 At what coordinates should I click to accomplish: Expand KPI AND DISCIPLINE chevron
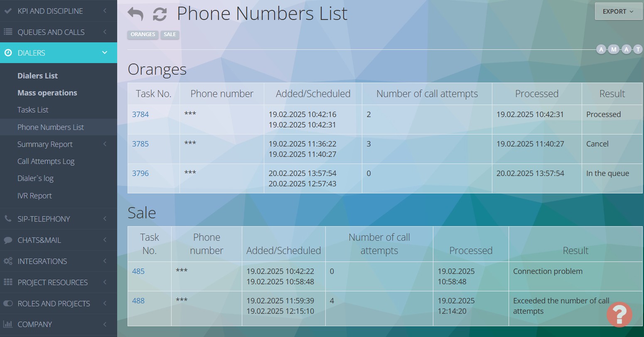(105, 11)
